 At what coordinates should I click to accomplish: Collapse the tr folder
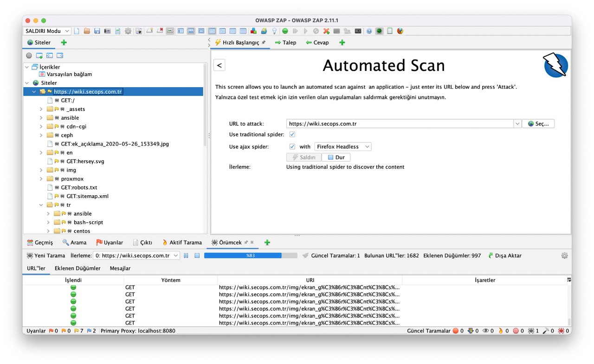coord(41,205)
